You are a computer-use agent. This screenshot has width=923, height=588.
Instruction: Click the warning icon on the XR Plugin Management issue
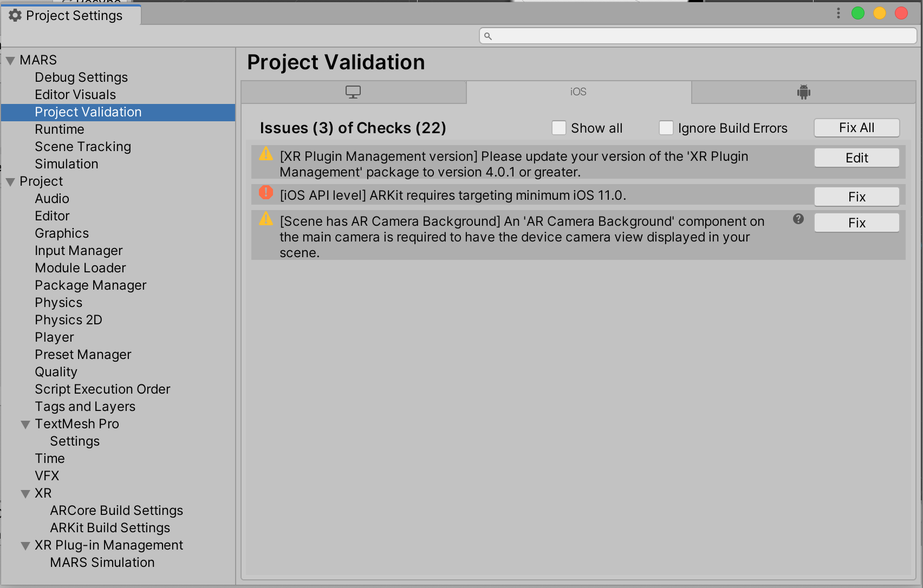click(265, 154)
